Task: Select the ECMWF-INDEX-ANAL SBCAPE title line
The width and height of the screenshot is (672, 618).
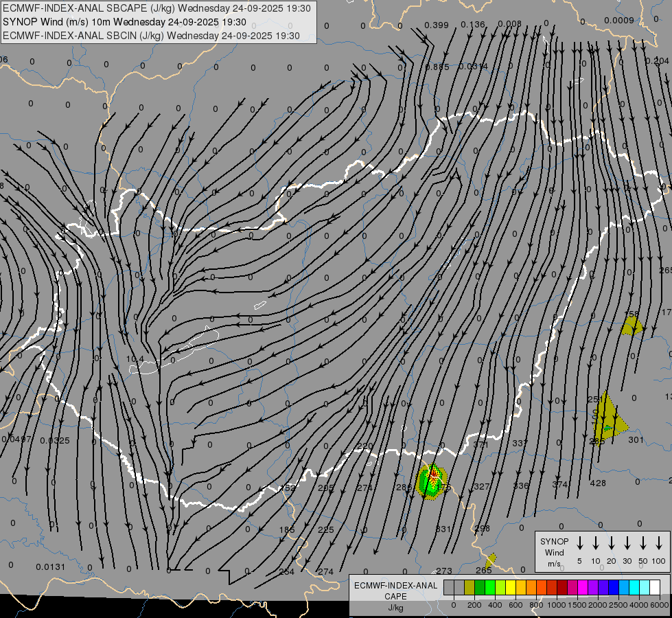Action: (x=157, y=8)
